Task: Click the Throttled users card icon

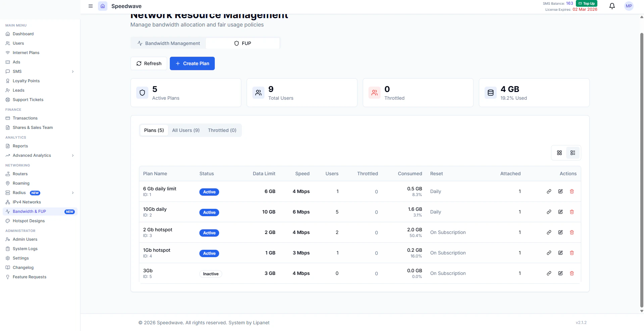Action: (x=375, y=93)
